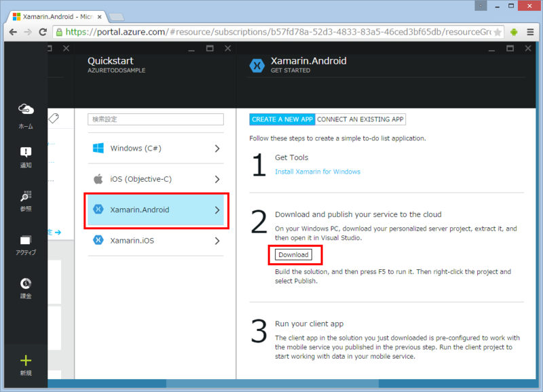543x392 pixels.
Task: Select iOS (Objective-C) quickstart item
Action: click(156, 179)
